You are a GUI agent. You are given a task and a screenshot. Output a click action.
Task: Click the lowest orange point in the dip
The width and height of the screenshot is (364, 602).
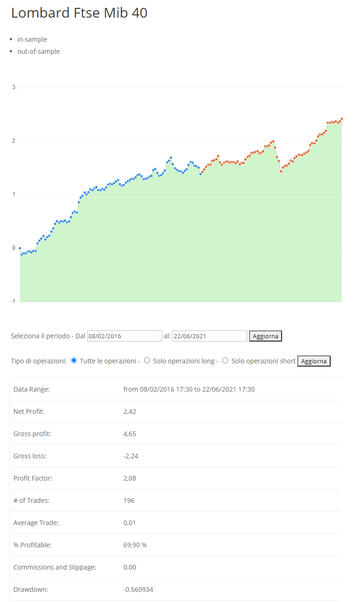tap(281, 171)
